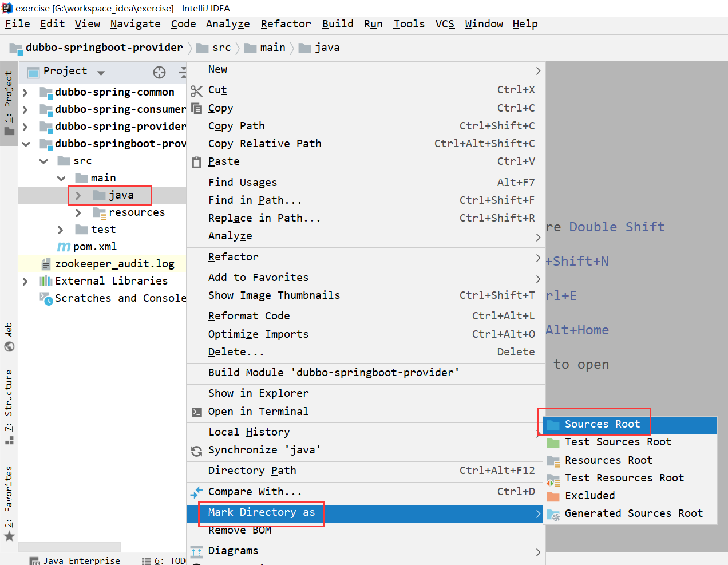This screenshot has width=728, height=565.
Task: Open the Build menu
Action: pos(338,24)
